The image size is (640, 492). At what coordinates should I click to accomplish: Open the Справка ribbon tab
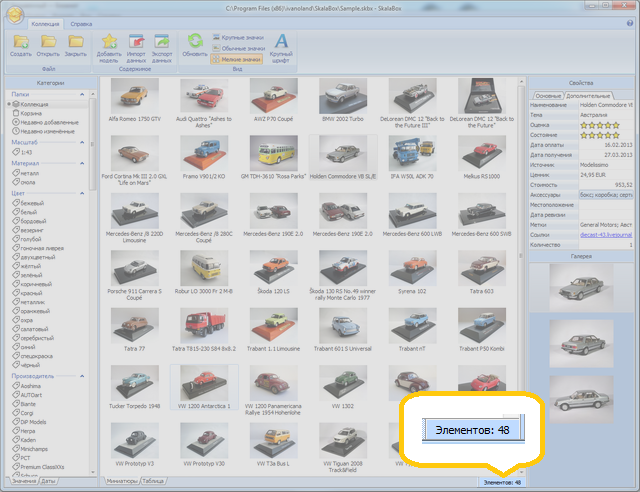pyautogui.click(x=81, y=24)
